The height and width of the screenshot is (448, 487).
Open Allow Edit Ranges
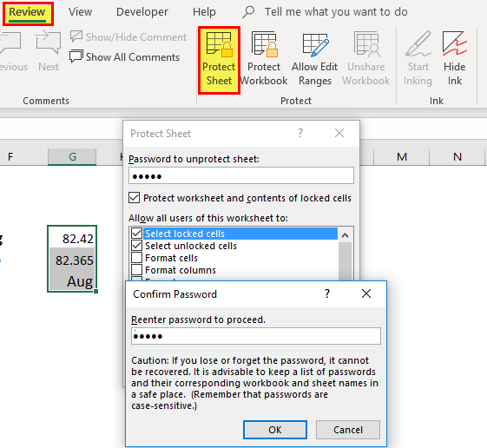(314, 59)
